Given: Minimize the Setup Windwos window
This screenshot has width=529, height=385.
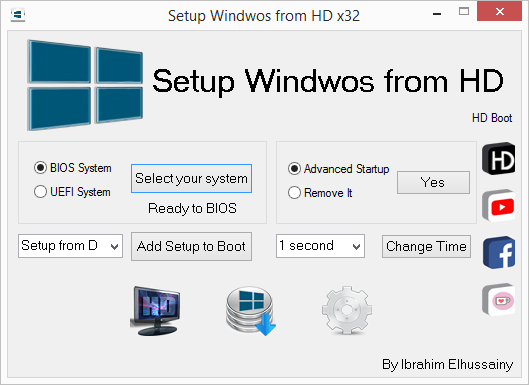Looking at the screenshot, I should click(x=437, y=13).
